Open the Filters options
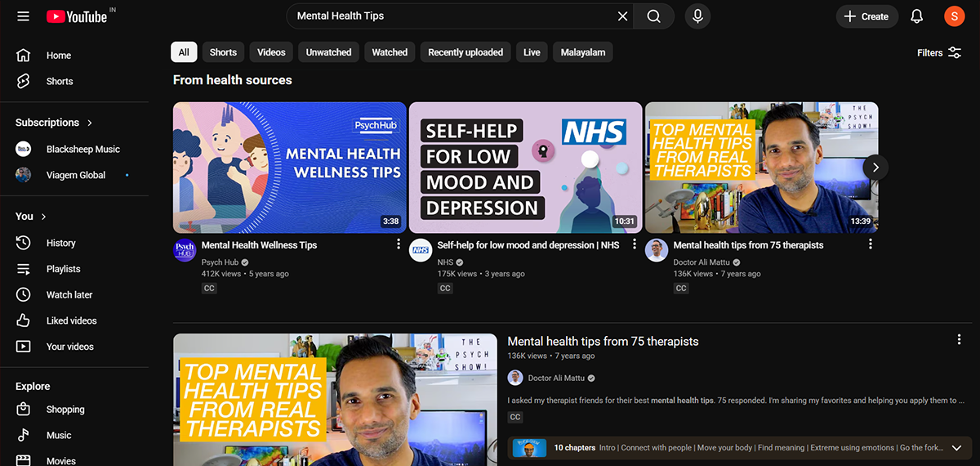This screenshot has width=980, height=466. [x=939, y=52]
